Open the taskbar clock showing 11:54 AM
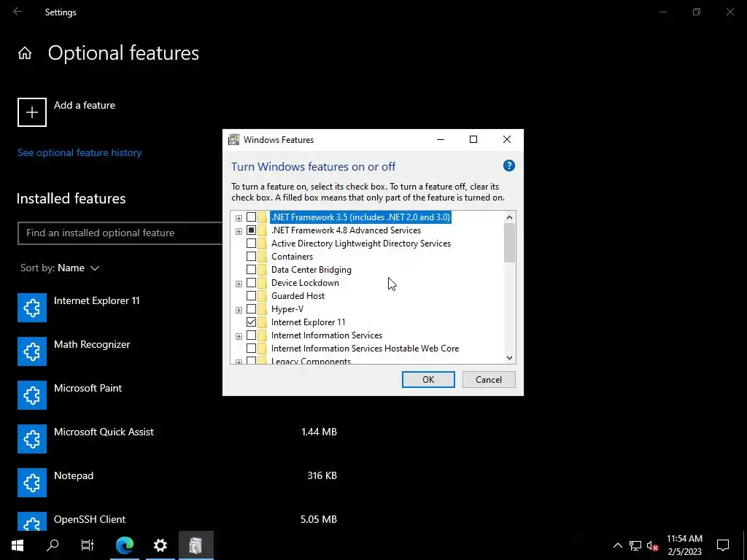 pos(684,545)
